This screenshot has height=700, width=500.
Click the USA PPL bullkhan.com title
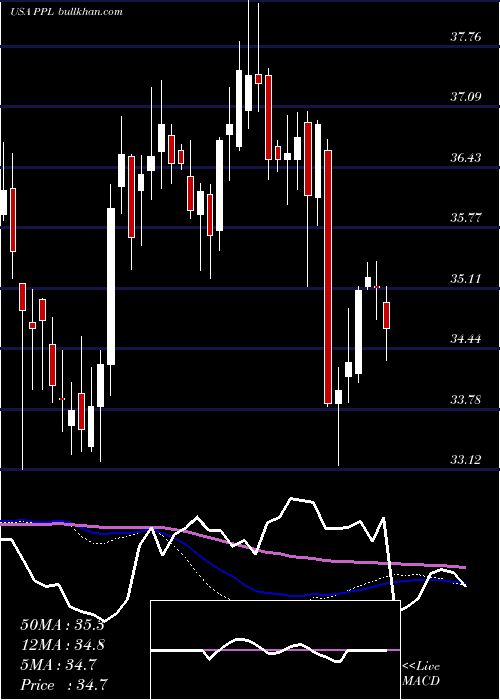tap(67, 12)
